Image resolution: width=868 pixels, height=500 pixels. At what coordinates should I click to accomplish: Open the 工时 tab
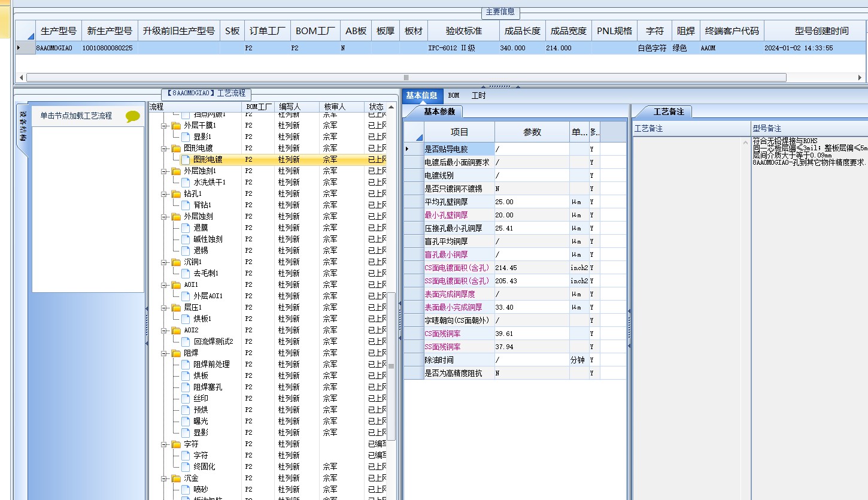click(478, 96)
